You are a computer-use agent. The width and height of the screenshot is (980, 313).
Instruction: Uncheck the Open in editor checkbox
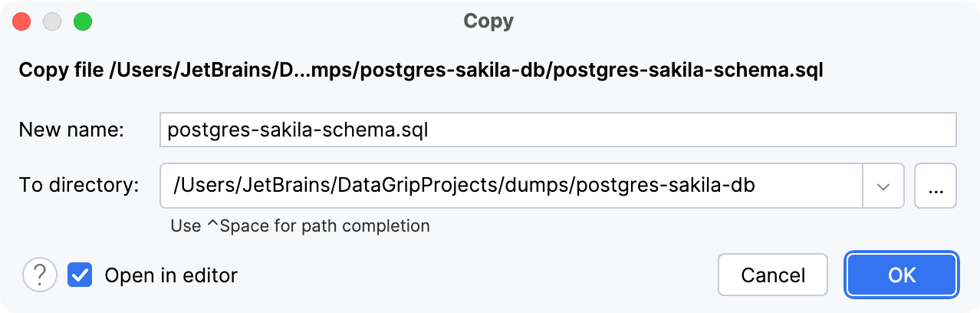tap(80, 275)
